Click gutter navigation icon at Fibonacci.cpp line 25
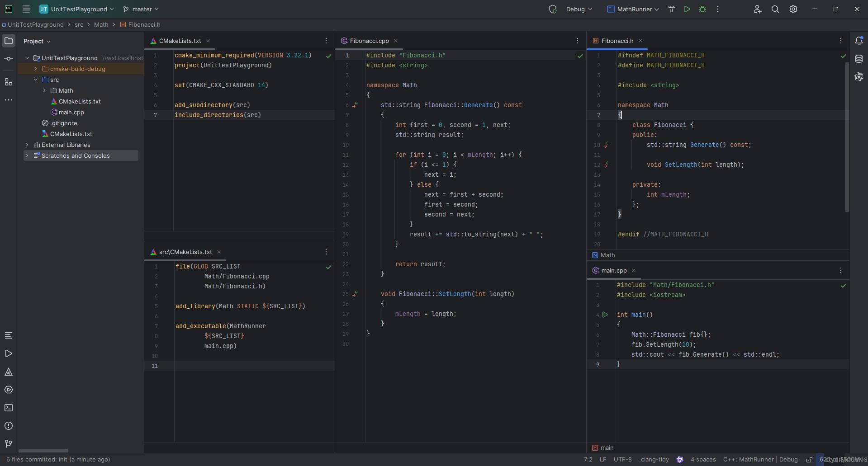Image resolution: width=868 pixels, height=466 pixels. tap(356, 294)
